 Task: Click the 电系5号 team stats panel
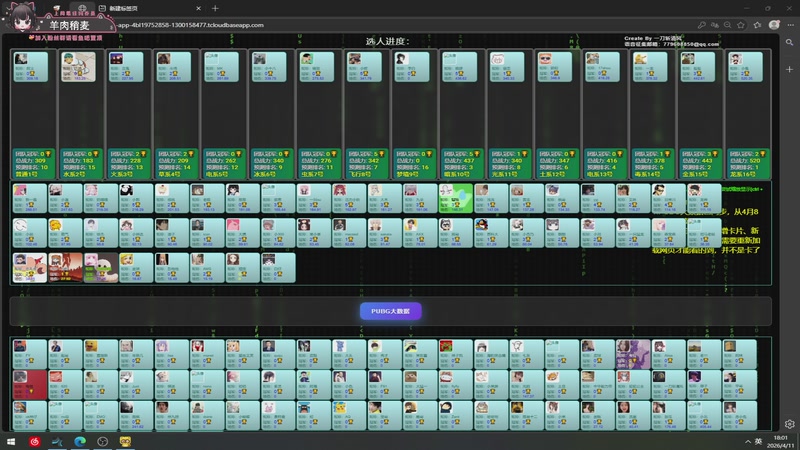(x=224, y=164)
